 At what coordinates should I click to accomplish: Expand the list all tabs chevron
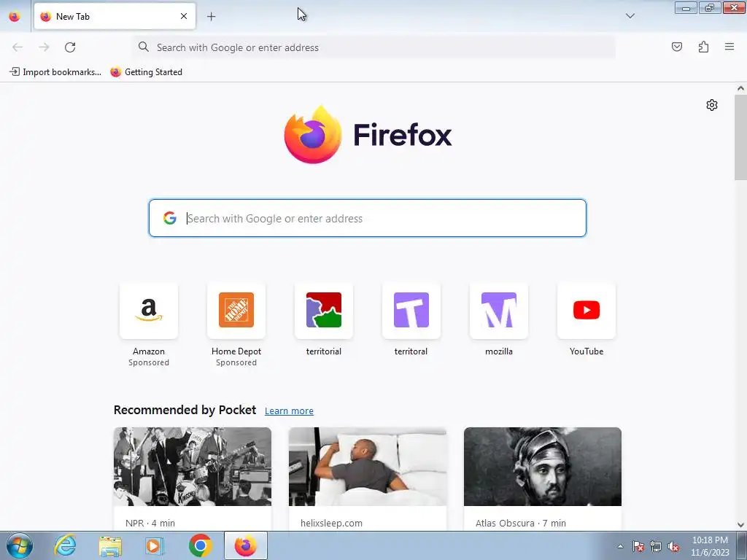pyautogui.click(x=630, y=16)
